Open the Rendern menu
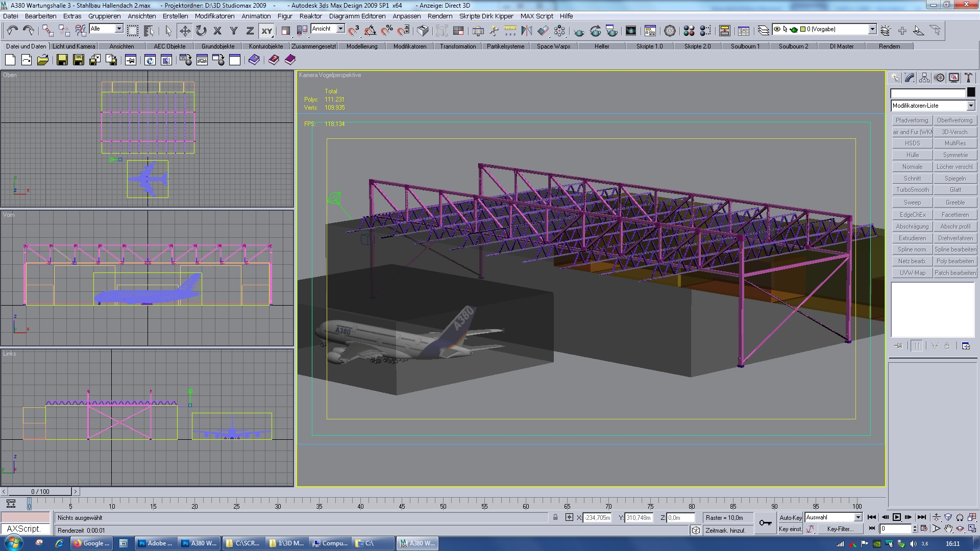 [x=439, y=16]
